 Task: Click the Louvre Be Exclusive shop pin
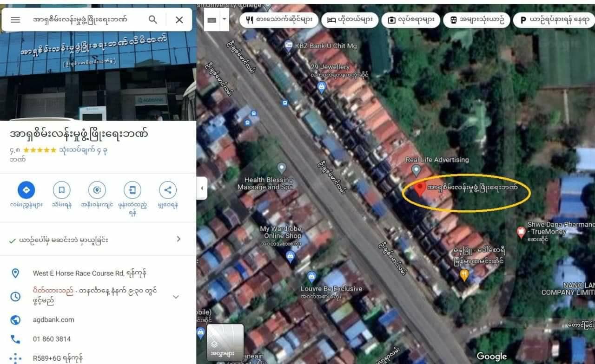coord(312,277)
